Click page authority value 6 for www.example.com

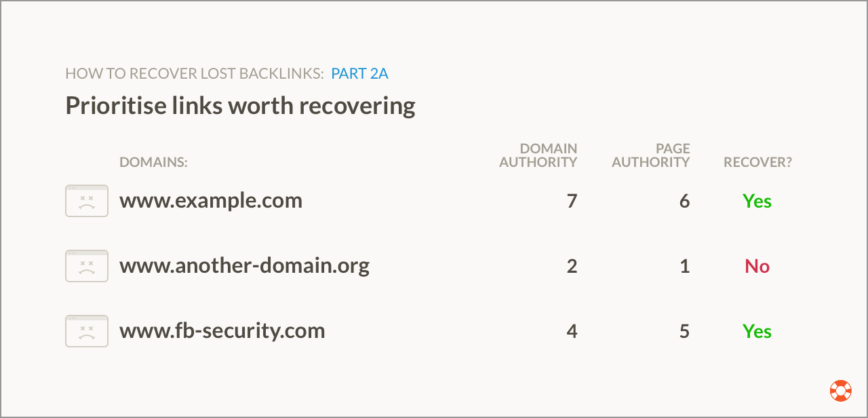coord(684,201)
